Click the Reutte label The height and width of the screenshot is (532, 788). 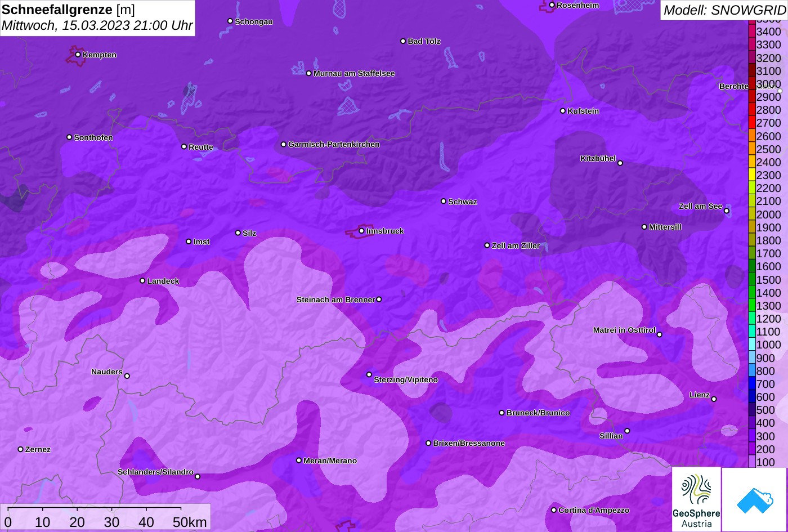pos(201,147)
